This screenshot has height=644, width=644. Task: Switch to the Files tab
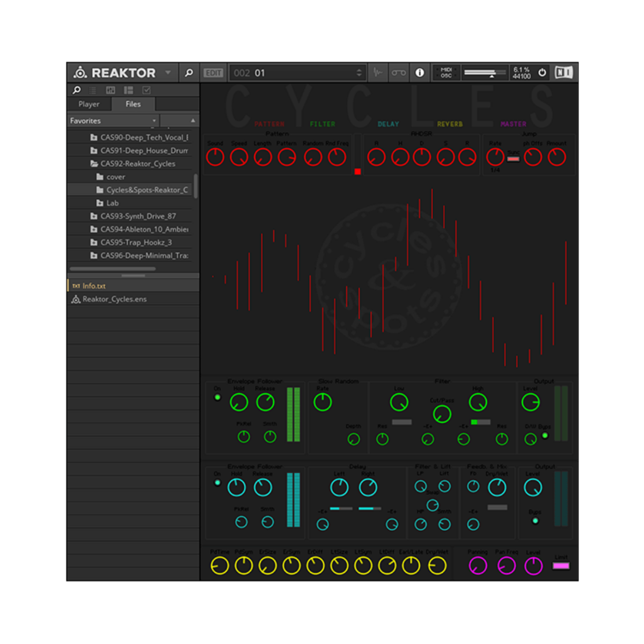[133, 104]
